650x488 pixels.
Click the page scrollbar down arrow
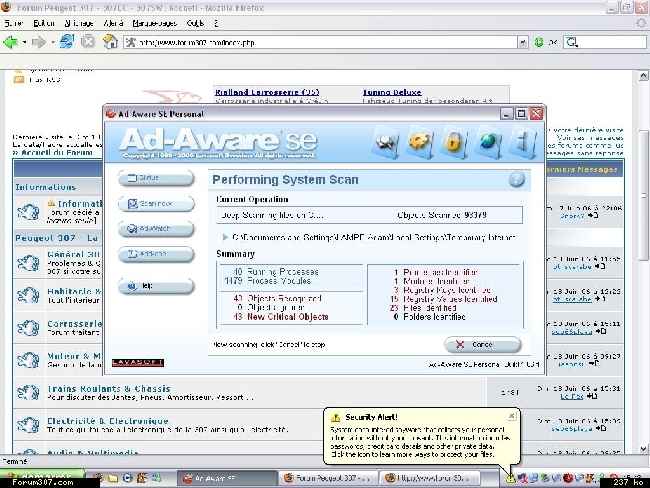click(643, 449)
